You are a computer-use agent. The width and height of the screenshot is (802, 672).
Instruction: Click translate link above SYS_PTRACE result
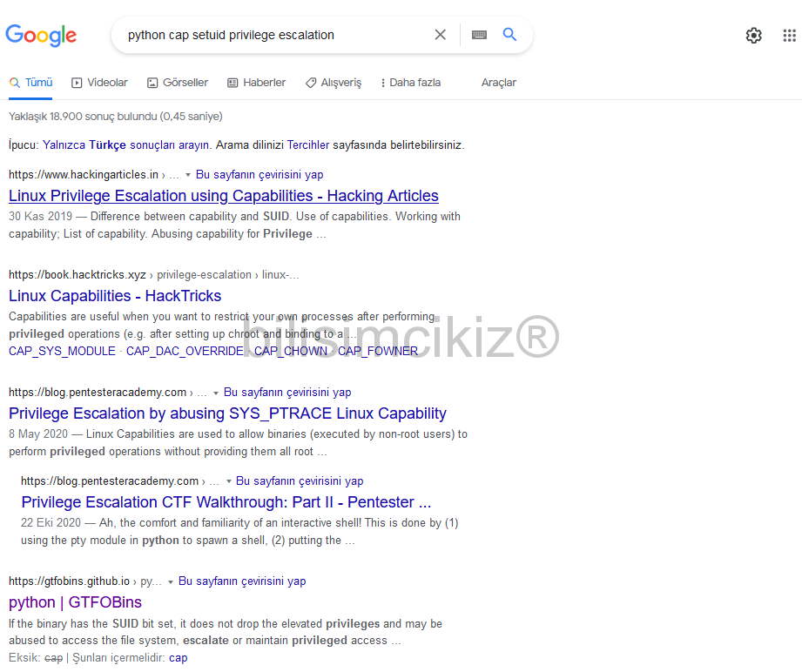click(x=287, y=393)
